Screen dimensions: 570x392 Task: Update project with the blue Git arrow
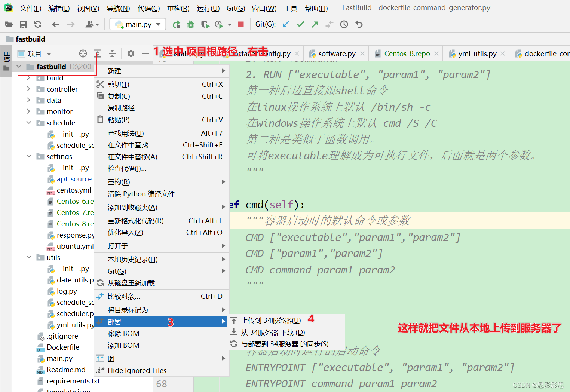pyautogui.click(x=286, y=24)
